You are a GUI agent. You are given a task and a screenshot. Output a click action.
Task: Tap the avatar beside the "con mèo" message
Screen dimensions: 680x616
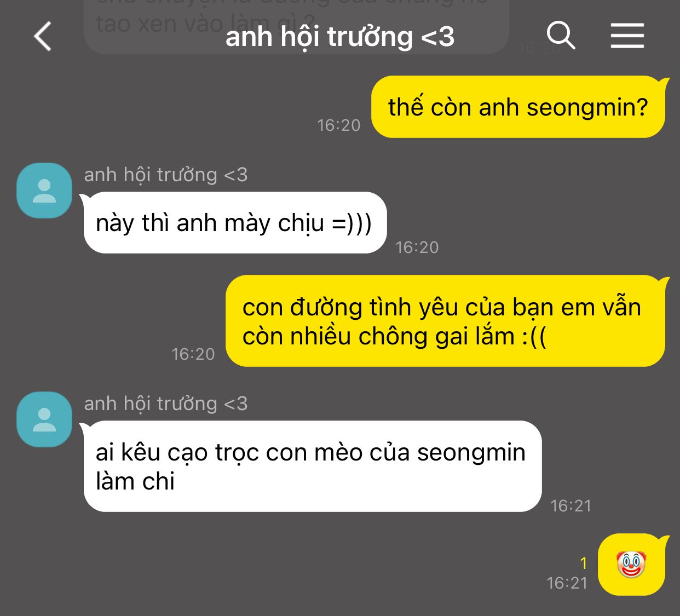(44, 419)
